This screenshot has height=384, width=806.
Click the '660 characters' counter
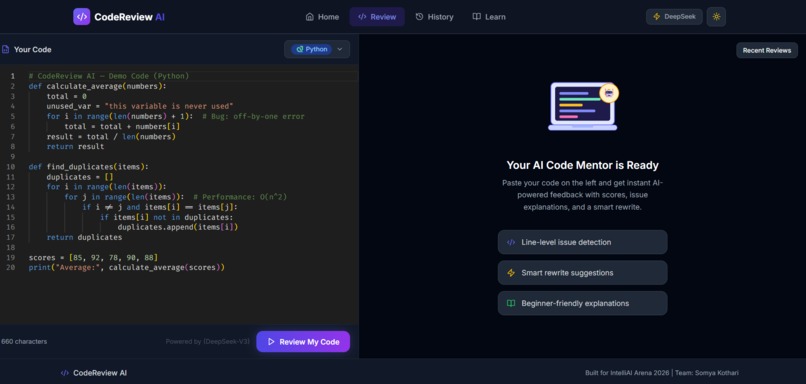24,341
